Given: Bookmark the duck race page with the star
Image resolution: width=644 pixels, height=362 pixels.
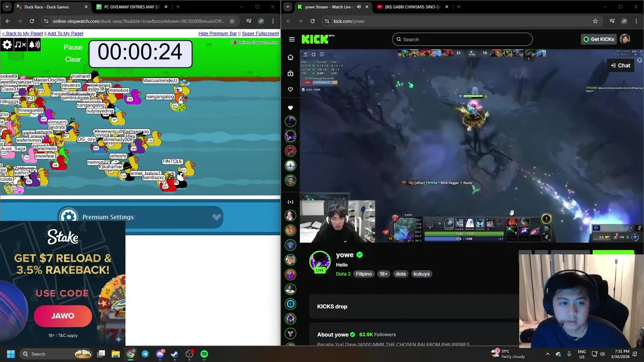Looking at the screenshot, I should (x=232, y=21).
